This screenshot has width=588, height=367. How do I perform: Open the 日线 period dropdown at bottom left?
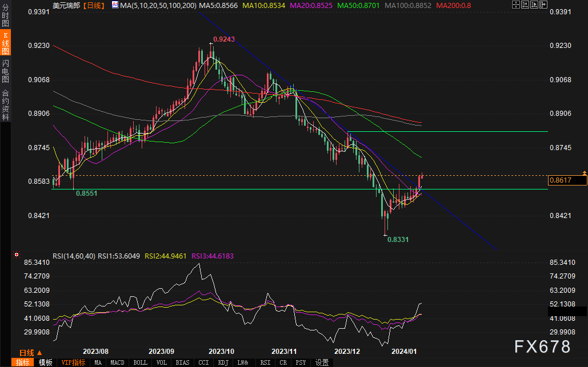pos(27,352)
